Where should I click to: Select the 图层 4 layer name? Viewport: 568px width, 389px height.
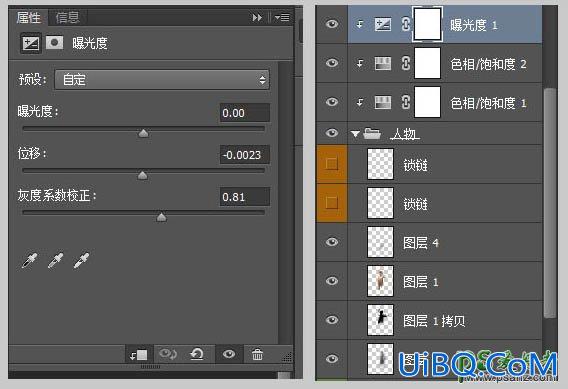pos(421,243)
